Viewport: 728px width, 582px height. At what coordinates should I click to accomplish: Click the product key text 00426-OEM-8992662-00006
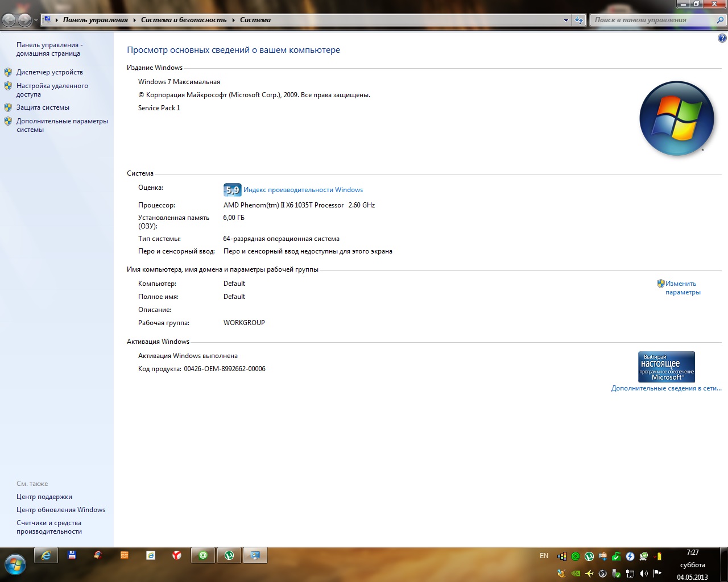(225, 369)
